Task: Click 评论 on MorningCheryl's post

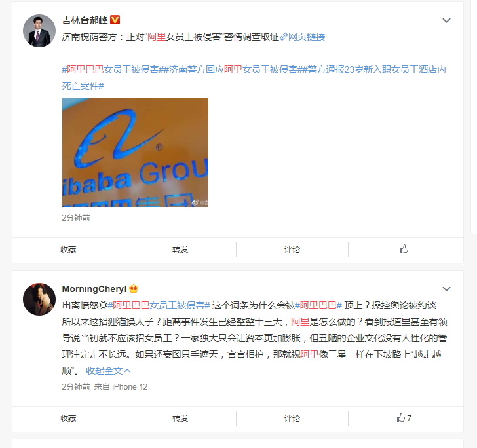Action: pyautogui.click(x=292, y=419)
